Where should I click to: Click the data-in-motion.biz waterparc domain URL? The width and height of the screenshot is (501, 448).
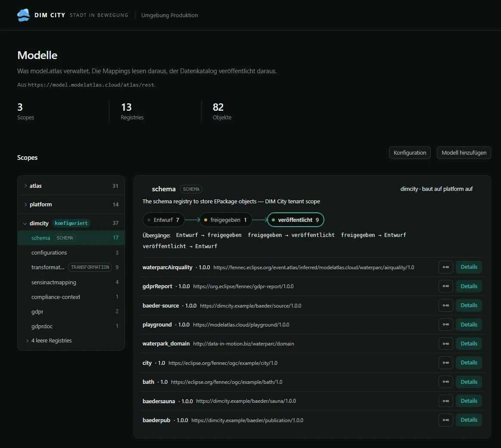point(243,344)
